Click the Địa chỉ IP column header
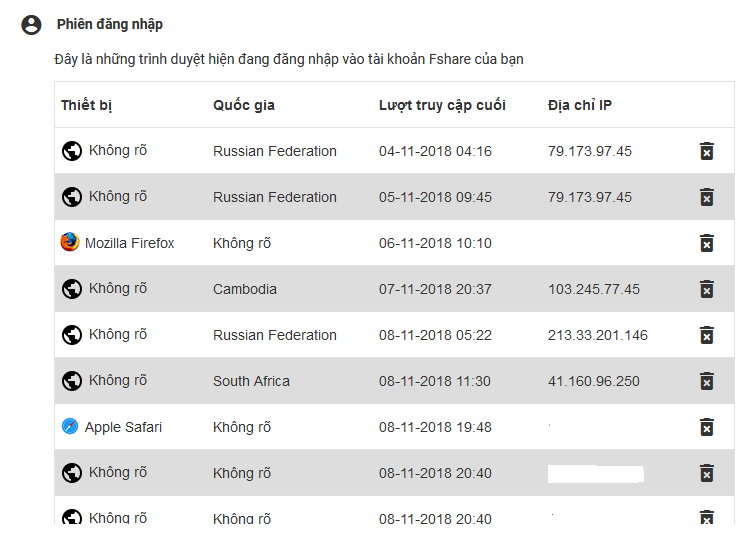The width and height of the screenshot is (742, 545). (x=580, y=105)
